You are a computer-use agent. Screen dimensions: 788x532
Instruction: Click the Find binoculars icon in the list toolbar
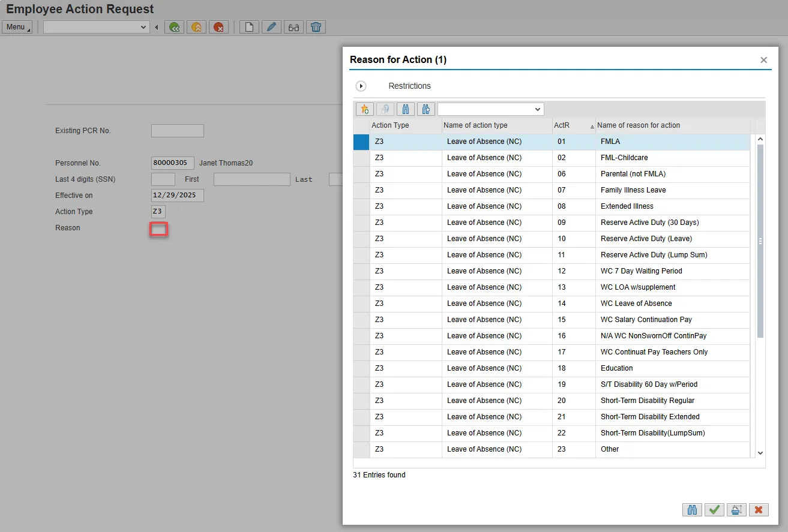[x=406, y=109]
